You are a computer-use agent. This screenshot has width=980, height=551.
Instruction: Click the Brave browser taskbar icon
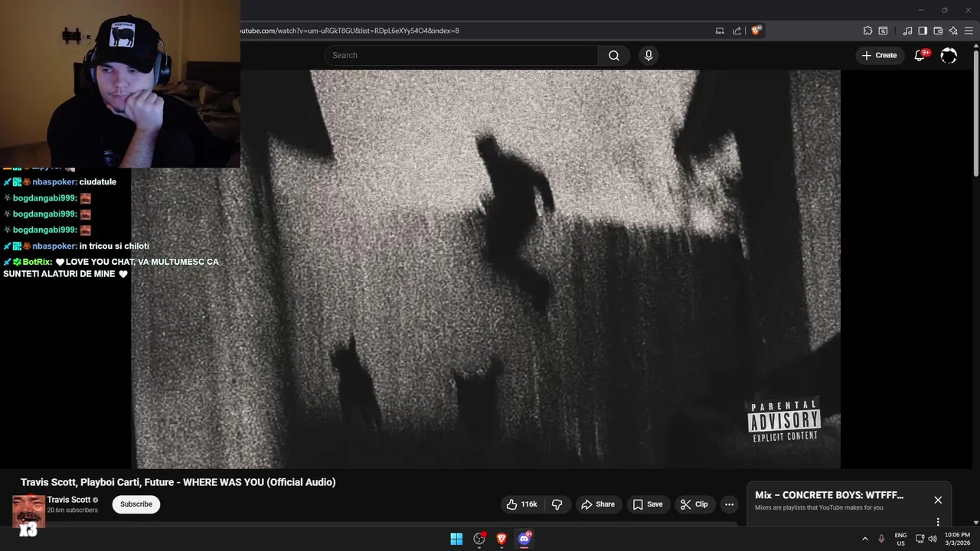[501, 539]
